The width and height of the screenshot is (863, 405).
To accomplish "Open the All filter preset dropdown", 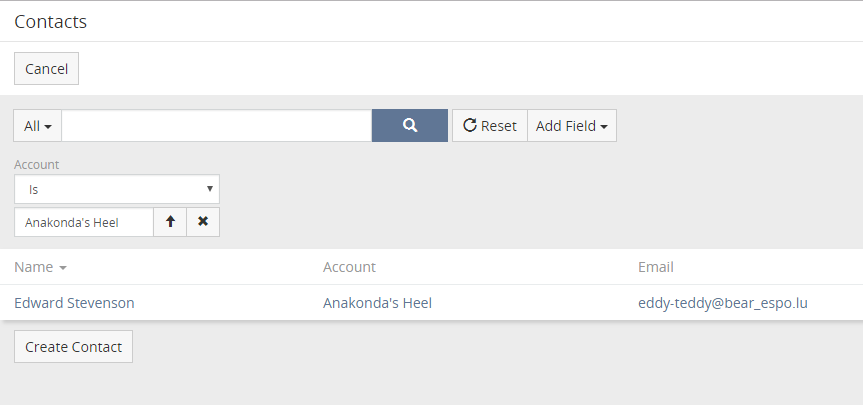I will (37, 125).
